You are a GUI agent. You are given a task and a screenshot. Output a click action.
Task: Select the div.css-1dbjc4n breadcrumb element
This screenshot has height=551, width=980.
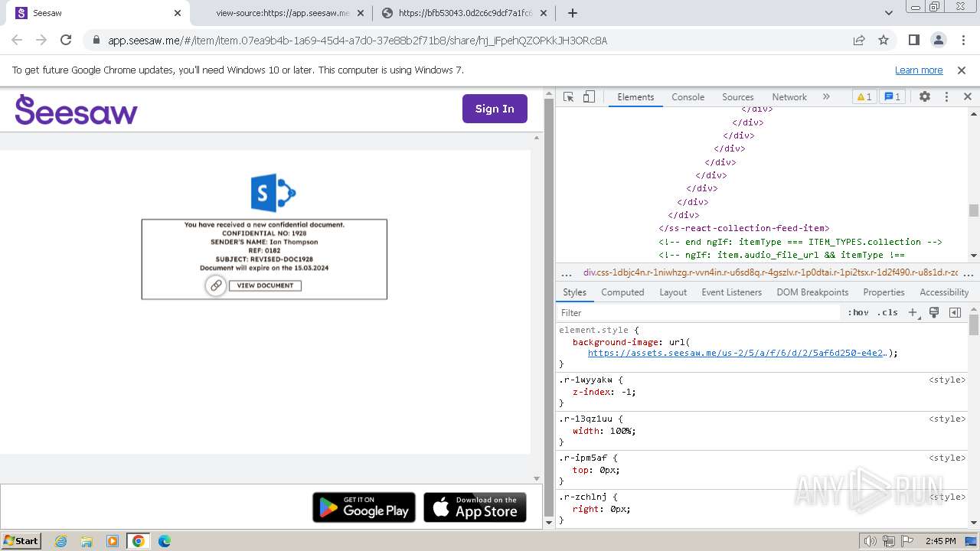pyautogui.click(x=770, y=272)
